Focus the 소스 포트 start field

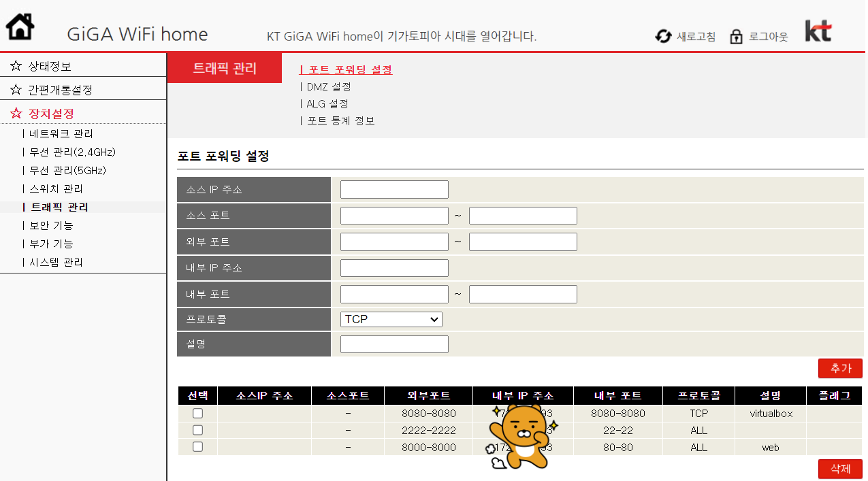[x=394, y=216]
